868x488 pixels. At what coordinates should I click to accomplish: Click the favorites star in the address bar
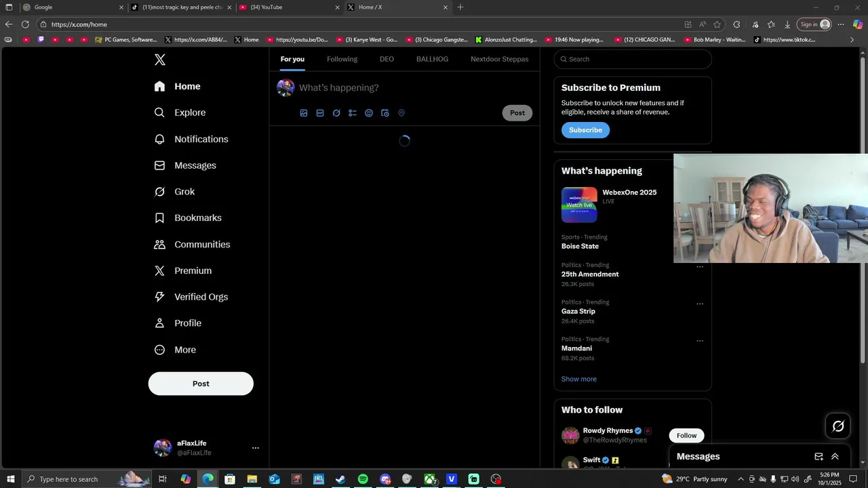click(717, 24)
